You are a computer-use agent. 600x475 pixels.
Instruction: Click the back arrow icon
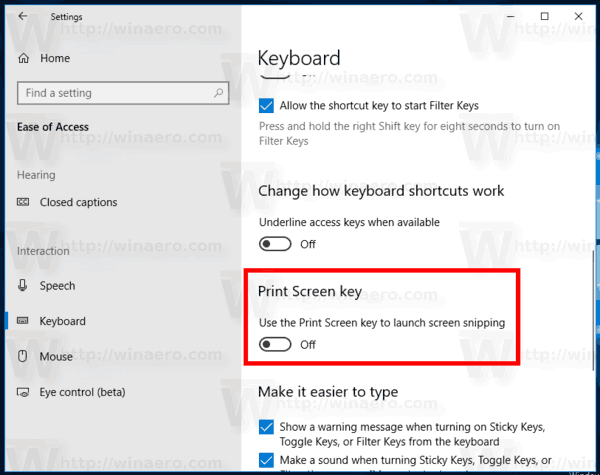point(23,16)
